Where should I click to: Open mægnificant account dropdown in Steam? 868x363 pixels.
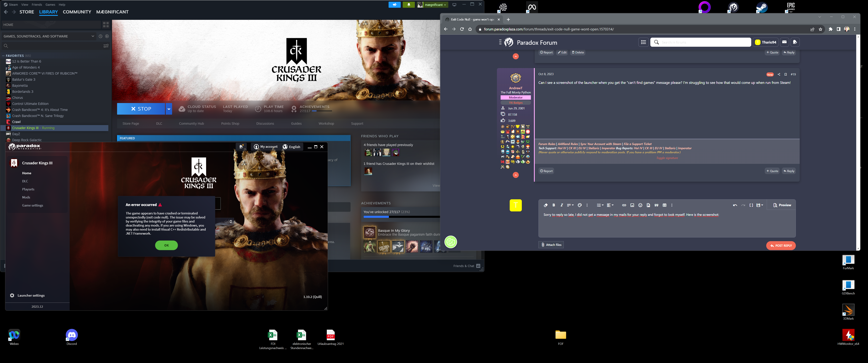click(x=433, y=5)
